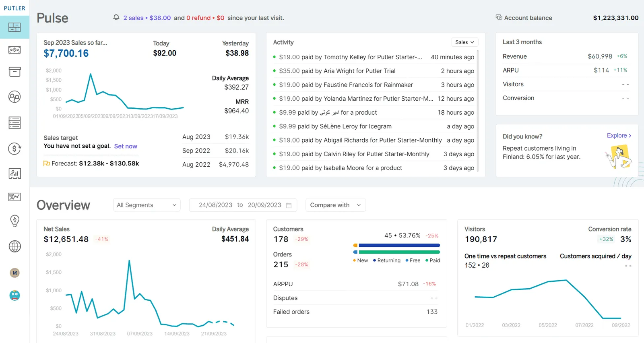Open the line graph icon in sidebar
The height and width of the screenshot is (343, 644).
[14, 197]
